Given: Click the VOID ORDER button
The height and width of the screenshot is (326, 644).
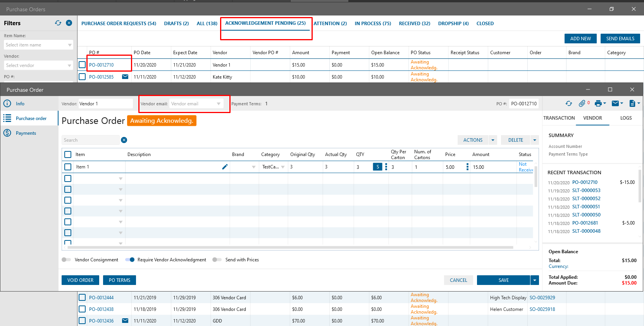Looking at the screenshot, I should pos(80,280).
